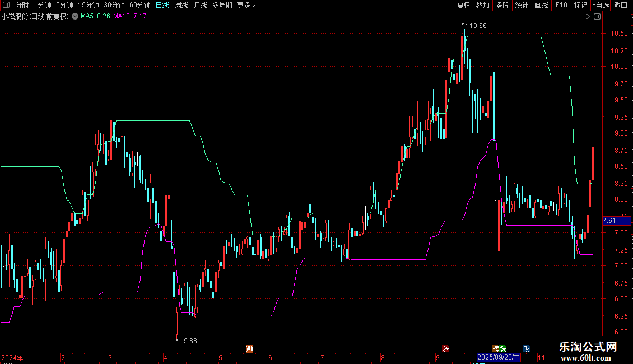Screen dimensions: 633x364
Task: Click the 10.50 price axis label
Action: pos(619,34)
